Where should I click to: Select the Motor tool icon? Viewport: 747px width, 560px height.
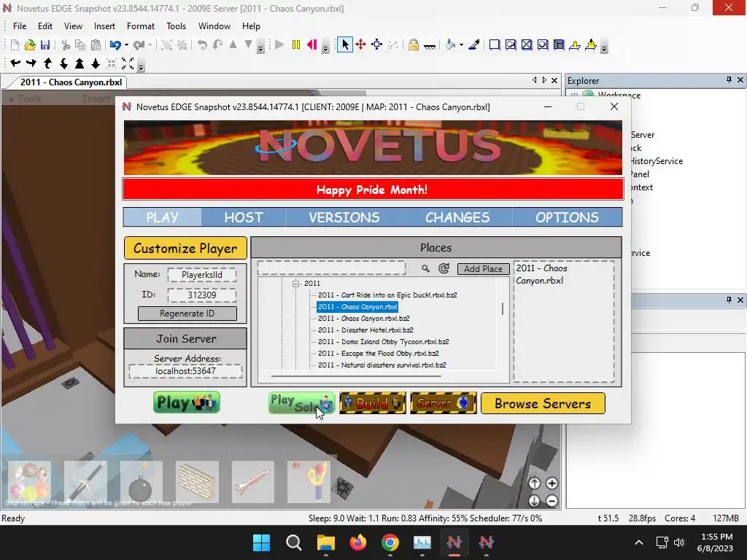click(591, 44)
